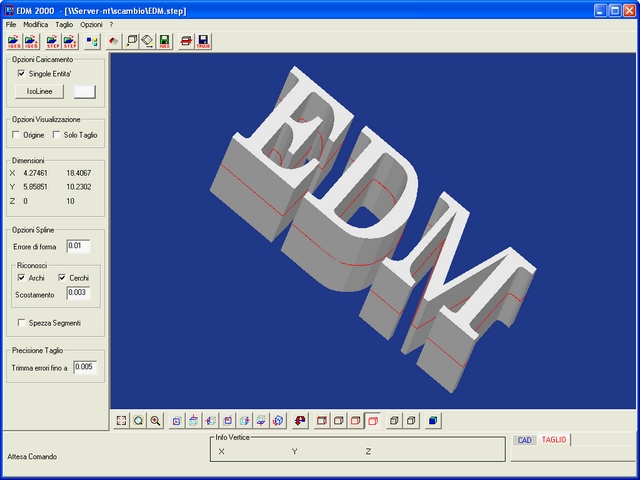
Task: Enable the Spezza Segmenti checkbox
Action: (x=21, y=323)
